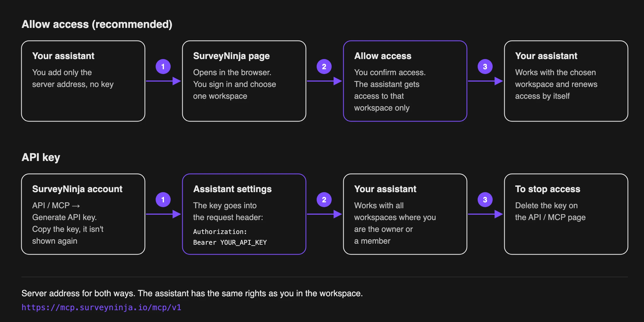This screenshot has width=644, height=322.
Task: Click the 'API key' section heading
Action: pyautogui.click(x=41, y=158)
